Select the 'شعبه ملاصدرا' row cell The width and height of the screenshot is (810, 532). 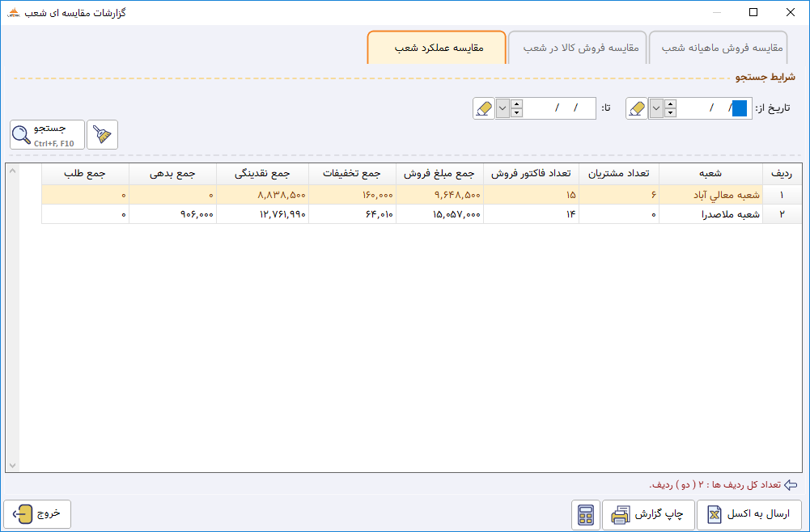coord(710,214)
